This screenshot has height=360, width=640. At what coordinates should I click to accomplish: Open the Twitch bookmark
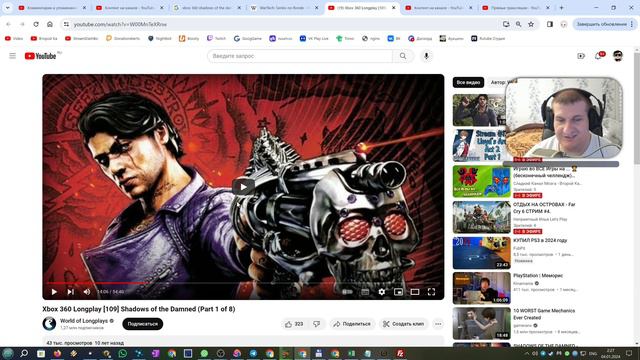click(216, 38)
